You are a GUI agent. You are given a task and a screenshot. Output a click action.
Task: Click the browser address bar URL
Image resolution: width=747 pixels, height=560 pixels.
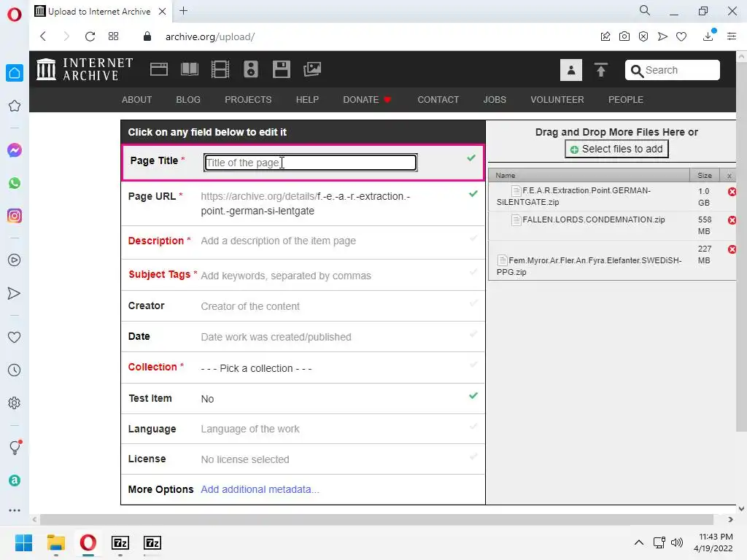tap(210, 36)
